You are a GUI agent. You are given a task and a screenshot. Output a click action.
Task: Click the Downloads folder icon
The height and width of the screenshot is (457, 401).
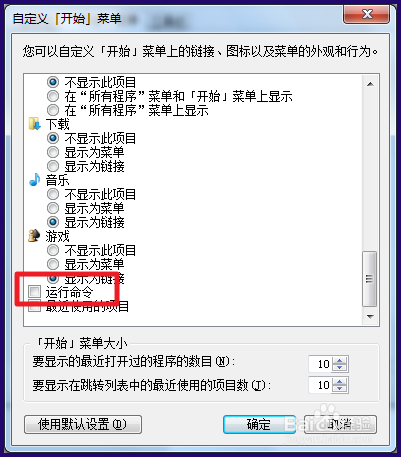pos(35,124)
